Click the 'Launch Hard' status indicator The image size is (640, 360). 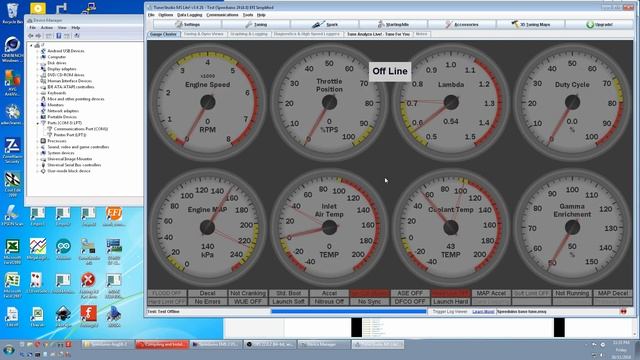click(451, 302)
